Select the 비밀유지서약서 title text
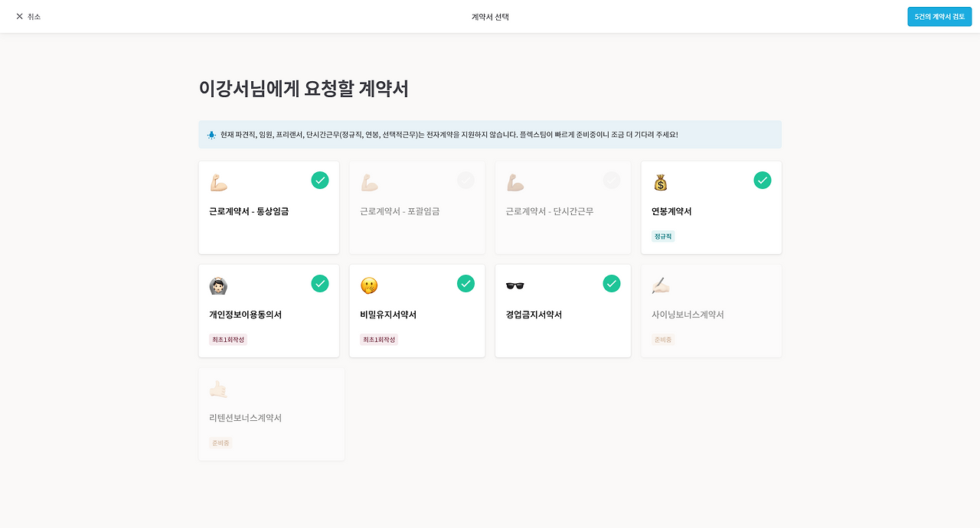 pos(388,315)
